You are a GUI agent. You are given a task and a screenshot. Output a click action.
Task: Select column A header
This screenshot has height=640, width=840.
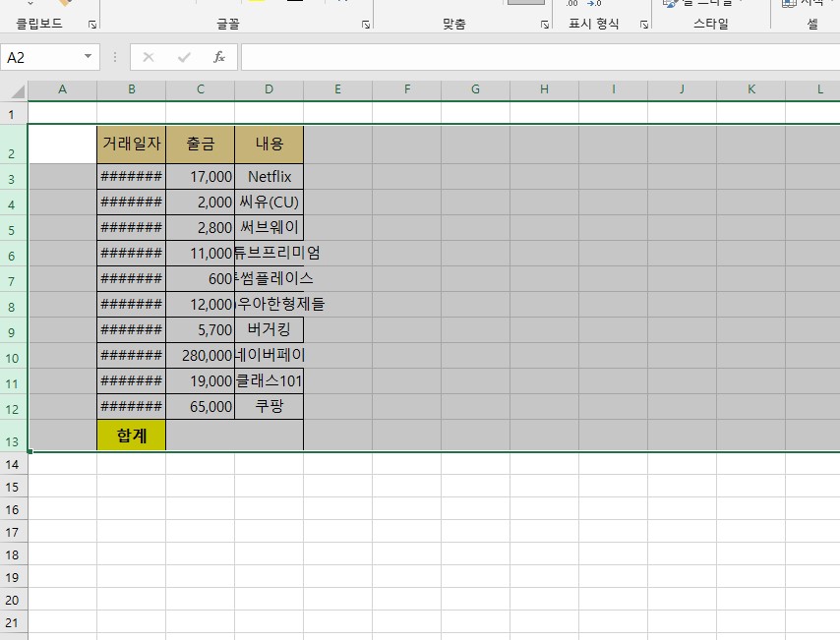coord(63,90)
